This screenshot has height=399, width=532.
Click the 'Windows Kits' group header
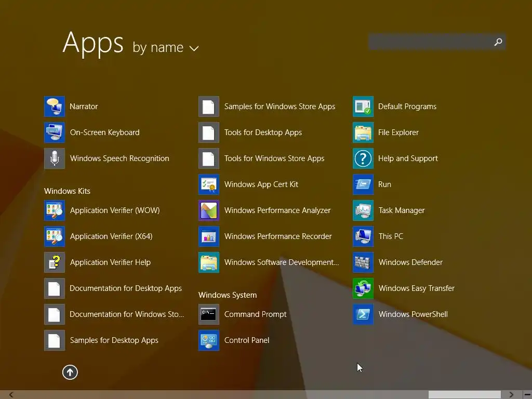[67, 191]
